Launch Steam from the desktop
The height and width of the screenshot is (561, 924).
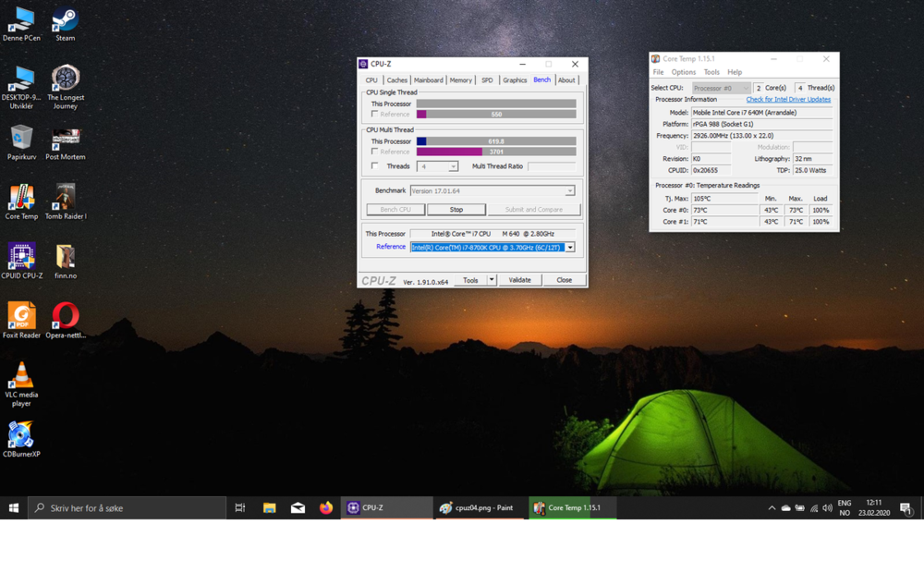point(65,24)
